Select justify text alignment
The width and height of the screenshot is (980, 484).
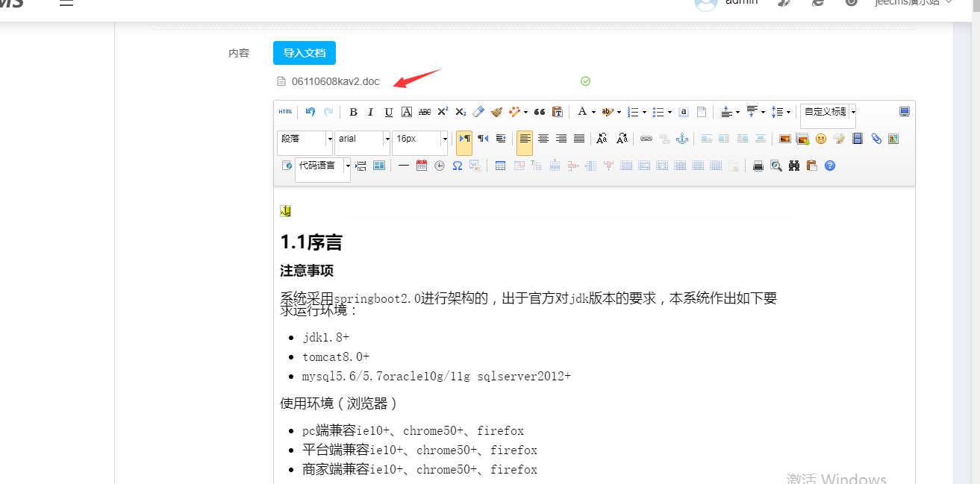pyautogui.click(x=579, y=139)
